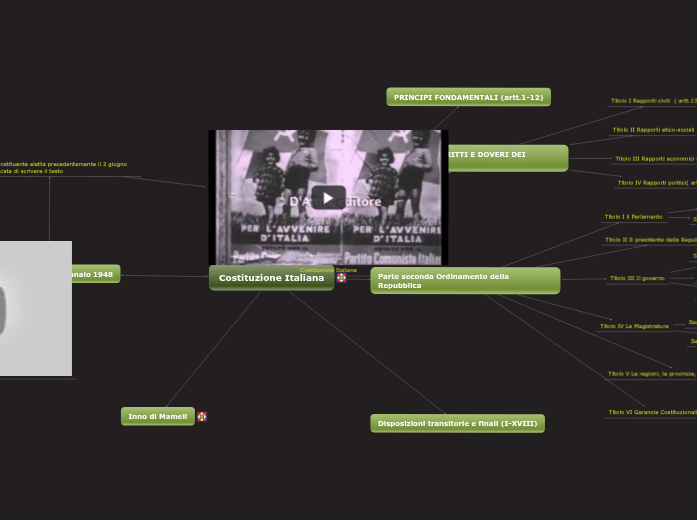Select the Inno di Mameli node
Screen dimensions: 697x520
(157, 416)
